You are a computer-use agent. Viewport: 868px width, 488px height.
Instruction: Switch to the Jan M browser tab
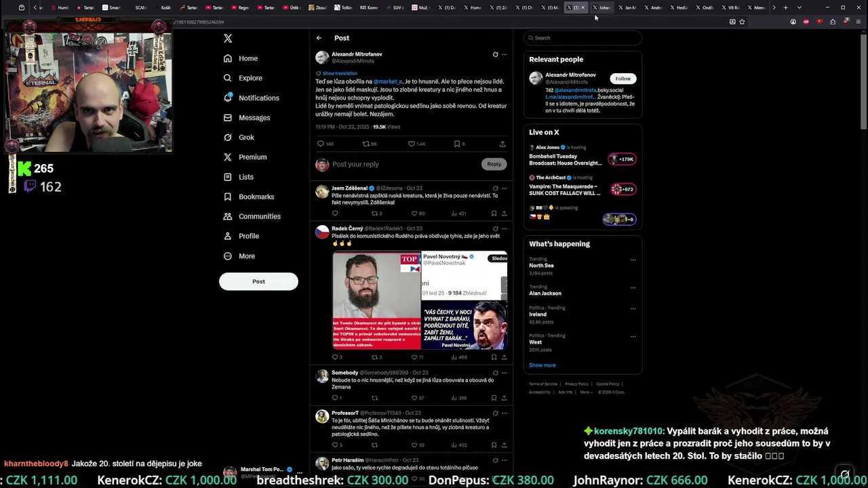628,7
